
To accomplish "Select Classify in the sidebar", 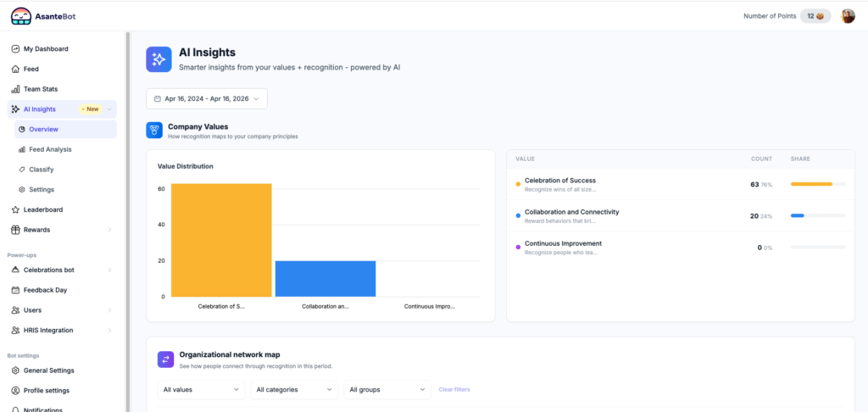I will tap(41, 170).
